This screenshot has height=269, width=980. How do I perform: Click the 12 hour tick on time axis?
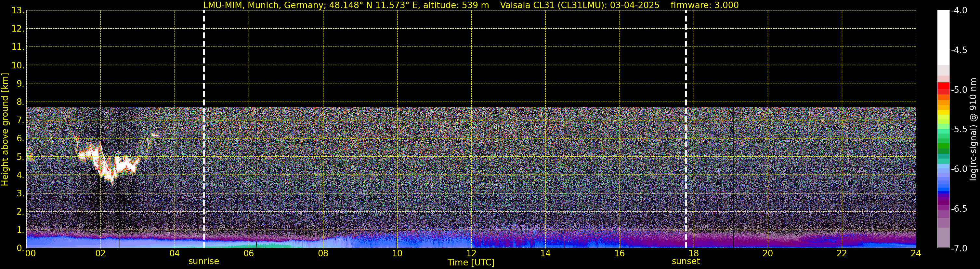coord(471,253)
